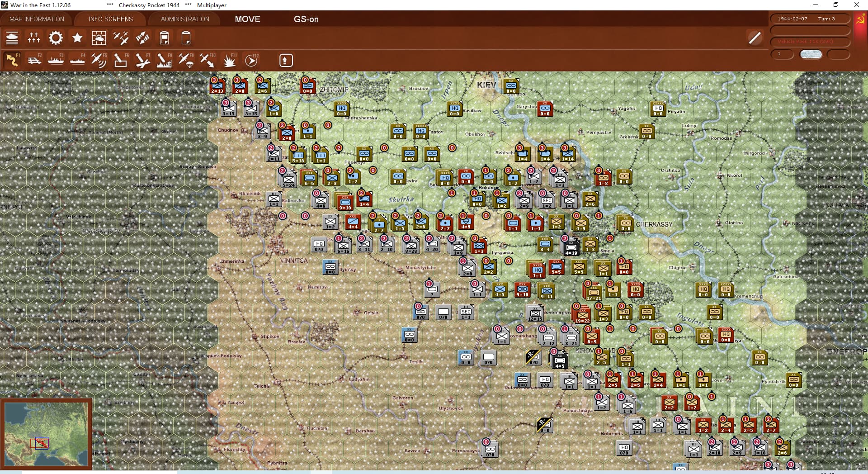Select the grey 8=21 unit counter
Image resolution: width=868 pixels, height=474 pixels.
tap(571, 338)
